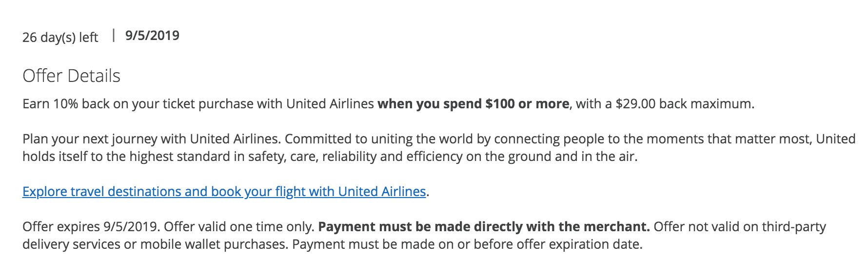Click "Offer valid one time only" text
The image size is (868, 279).
click(x=239, y=227)
